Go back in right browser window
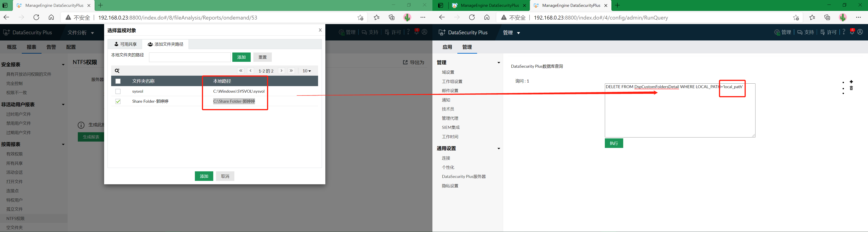 pyautogui.click(x=442, y=17)
